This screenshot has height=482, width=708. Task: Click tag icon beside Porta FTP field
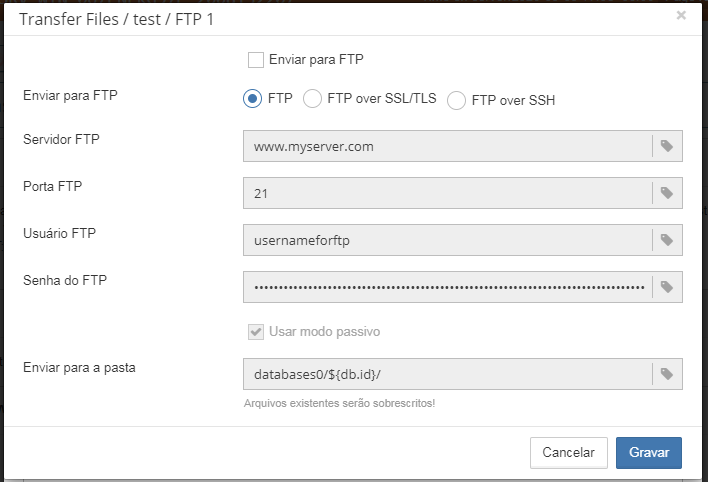coord(667,193)
